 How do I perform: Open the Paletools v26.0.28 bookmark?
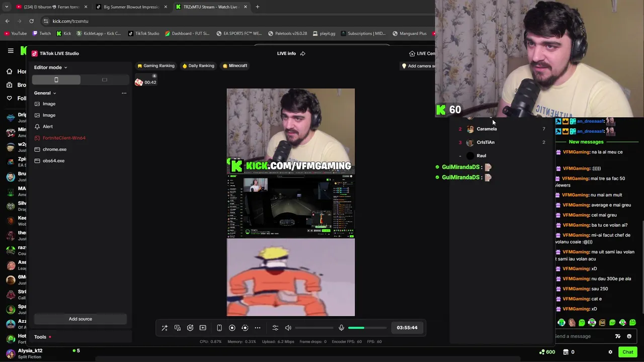[288, 34]
